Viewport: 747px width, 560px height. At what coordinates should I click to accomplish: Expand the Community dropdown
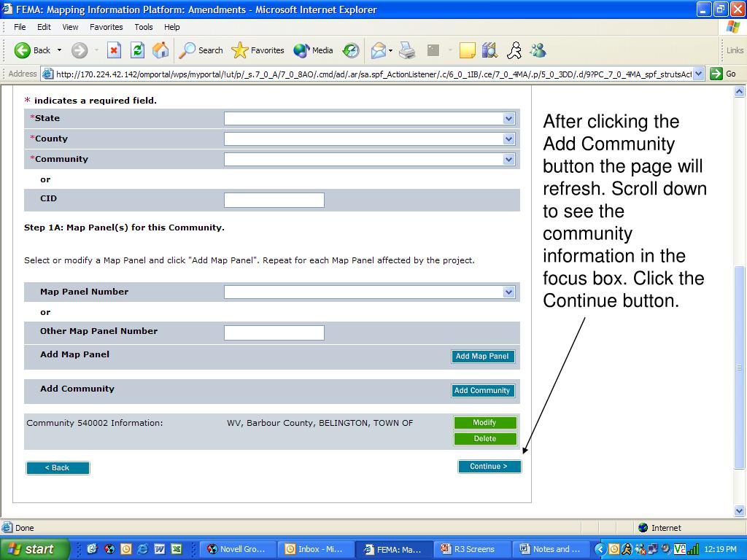pos(508,160)
